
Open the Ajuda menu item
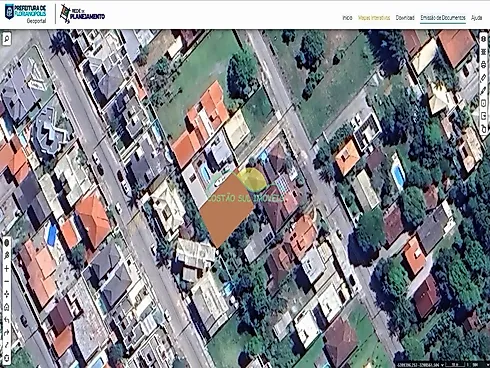477,18
